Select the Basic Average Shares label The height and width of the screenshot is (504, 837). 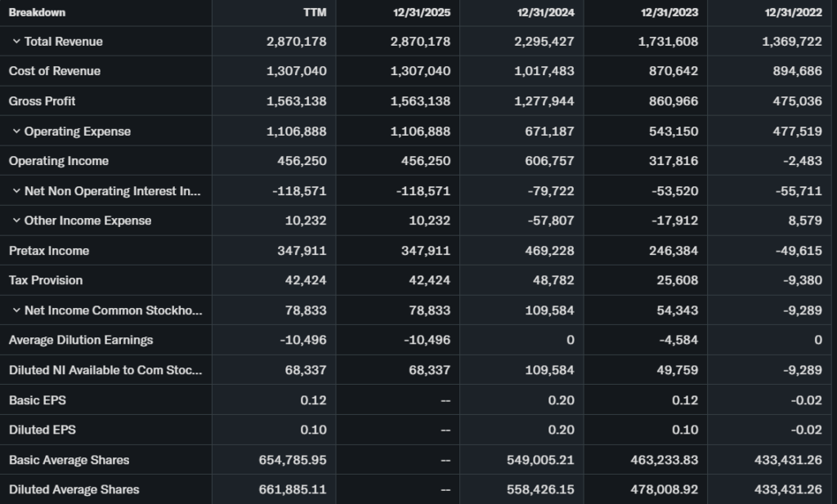pos(69,460)
